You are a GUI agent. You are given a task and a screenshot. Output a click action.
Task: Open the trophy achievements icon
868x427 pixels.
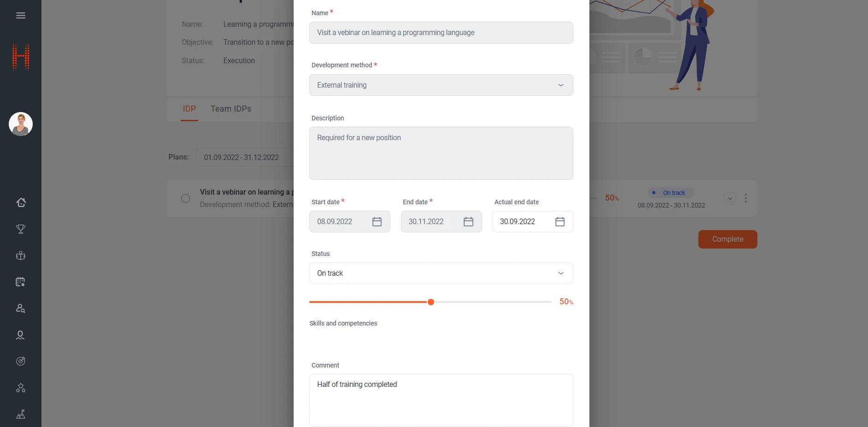pos(21,229)
